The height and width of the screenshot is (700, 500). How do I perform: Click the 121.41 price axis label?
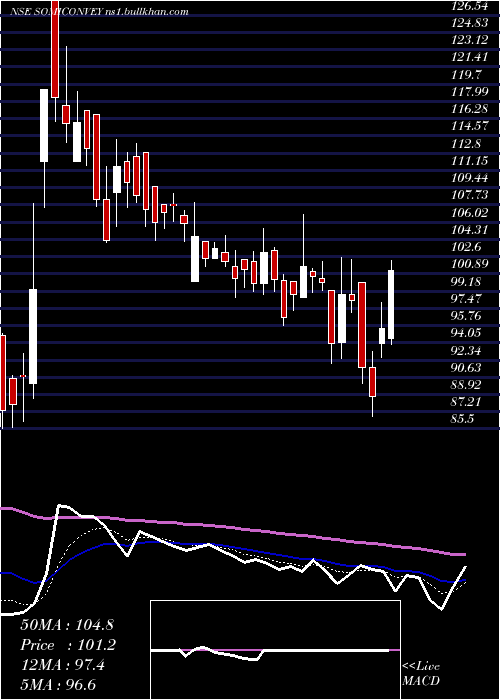[x=468, y=57]
